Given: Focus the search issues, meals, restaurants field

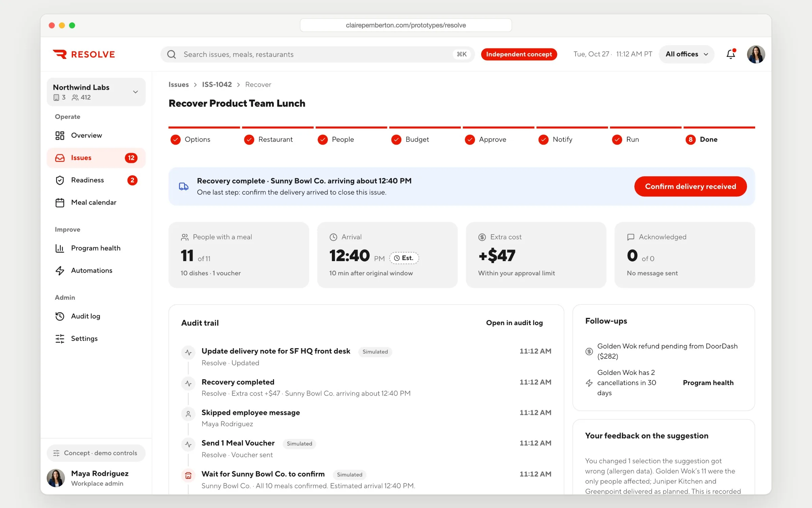Looking at the screenshot, I should click(x=317, y=54).
